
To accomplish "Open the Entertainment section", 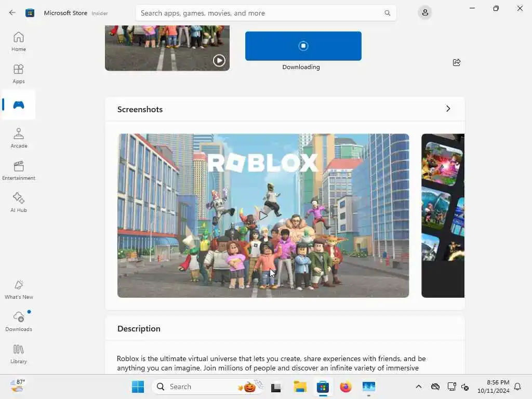I will point(19,170).
